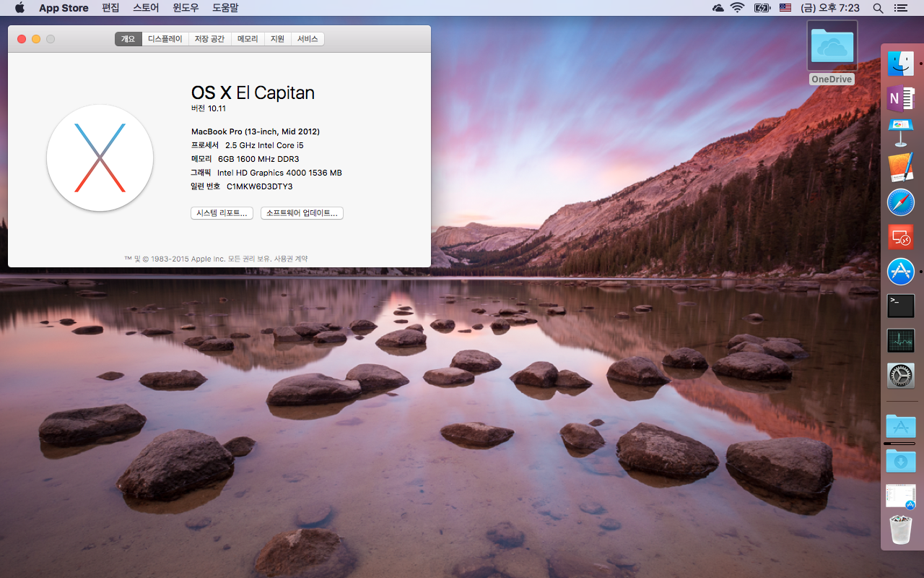Viewport: 924px width, 578px height.
Task: Open the 편집 menu
Action: (x=110, y=8)
